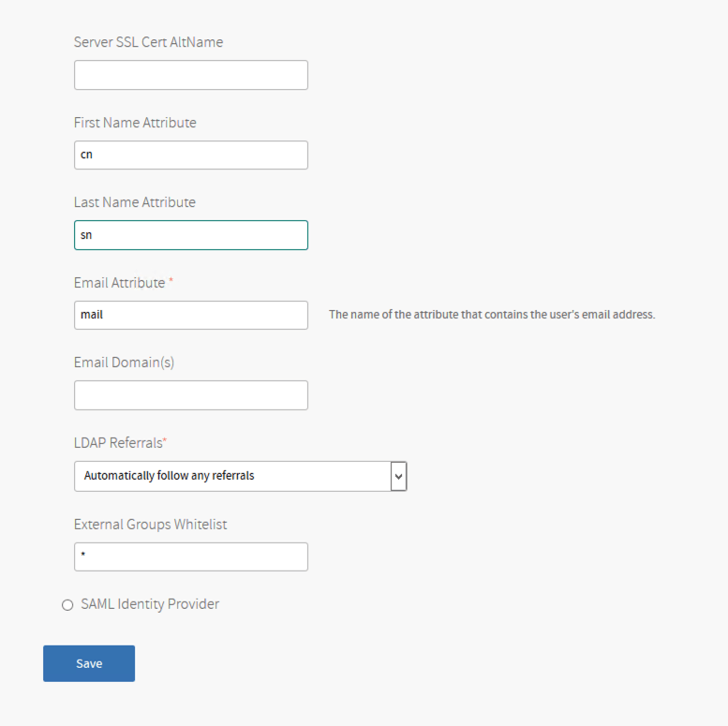Focus the First Name Attribute text box
The width and height of the screenshot is (728, 726).
click(x=191, y=156)
